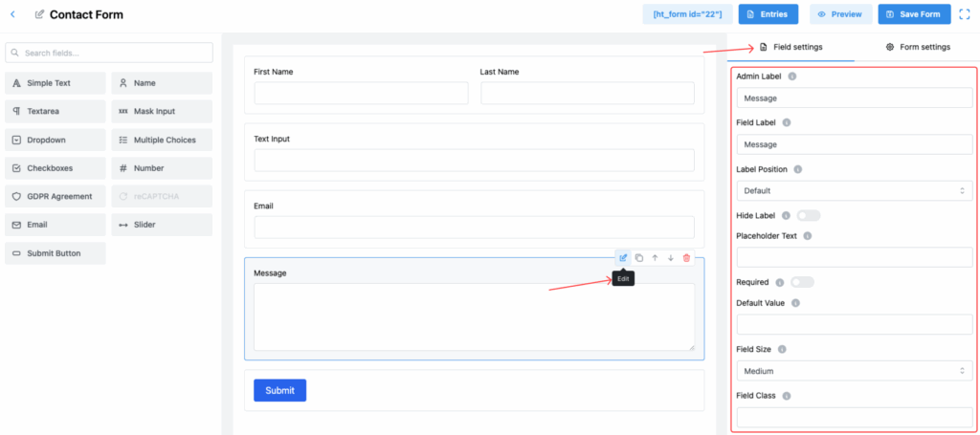Enter fullscreen mode using expand icon
The width and height of the screenshot is (980, 435).
point(964,14)
